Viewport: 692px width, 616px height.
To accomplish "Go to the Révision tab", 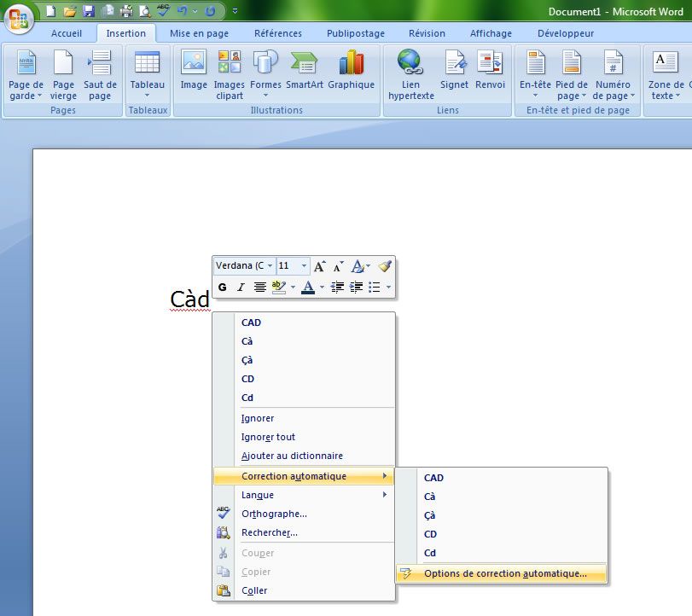I will [x=427, y=33].
